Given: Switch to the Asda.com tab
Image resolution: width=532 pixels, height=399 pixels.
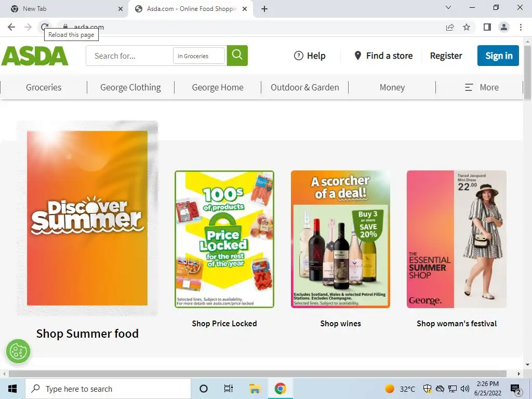Looking at the screenshot, I should [x=190, y=9].
